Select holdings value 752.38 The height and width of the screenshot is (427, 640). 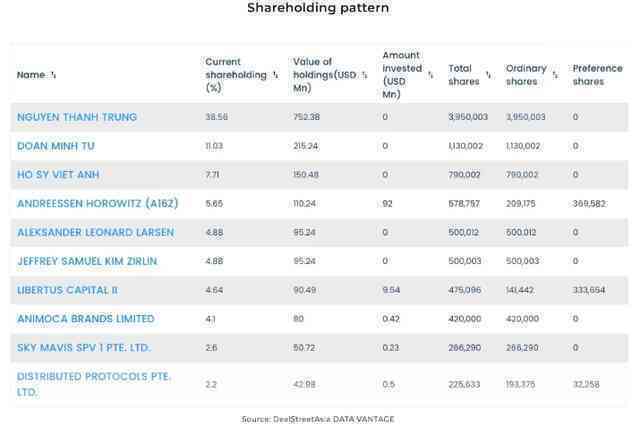[x=307, y=117]
